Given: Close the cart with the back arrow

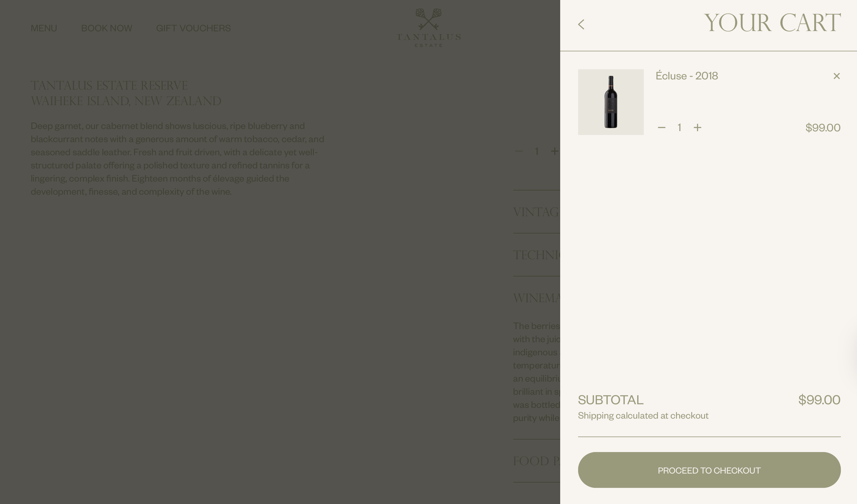Looking at the screenshot, I should pyautogui.click(x=581, y=24).
